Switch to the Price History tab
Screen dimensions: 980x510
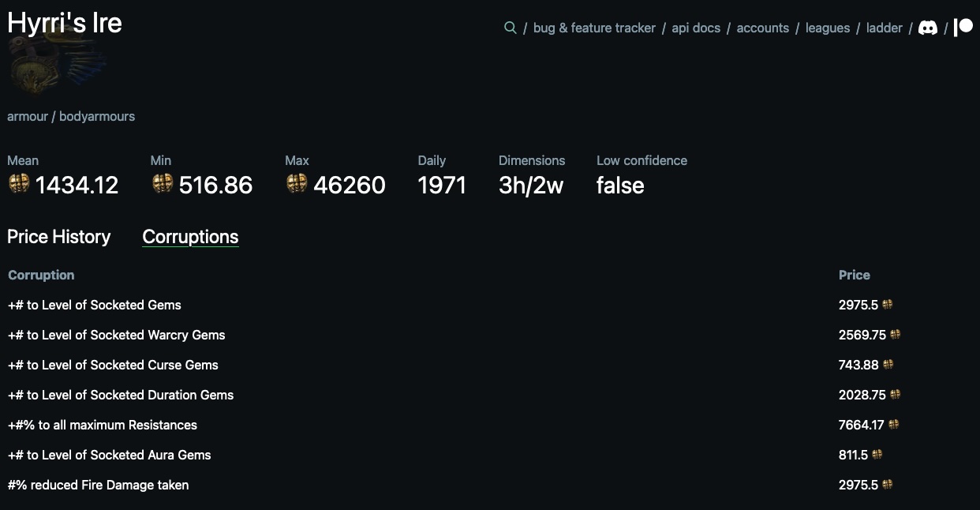pyautogui.click(x=59, y=237)
